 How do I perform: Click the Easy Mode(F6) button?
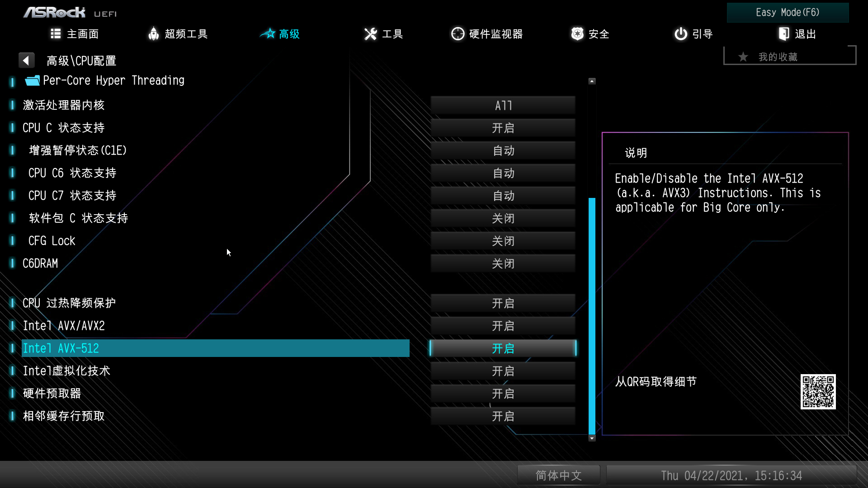[x=788, y=13]
